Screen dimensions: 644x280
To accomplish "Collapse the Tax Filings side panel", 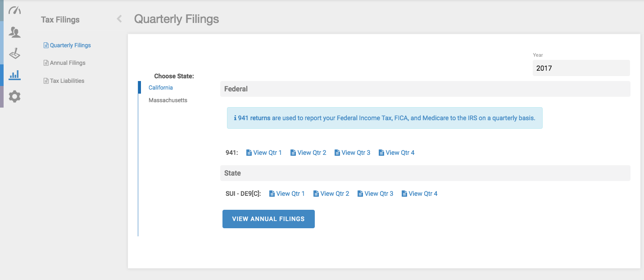I will pyautogui.click(x=119, y=19).
